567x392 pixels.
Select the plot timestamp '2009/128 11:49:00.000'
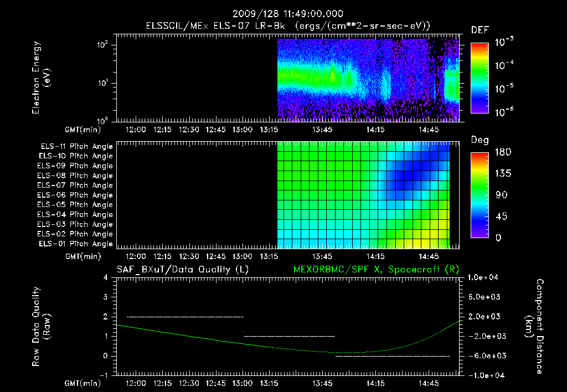[x=287, y=14]
